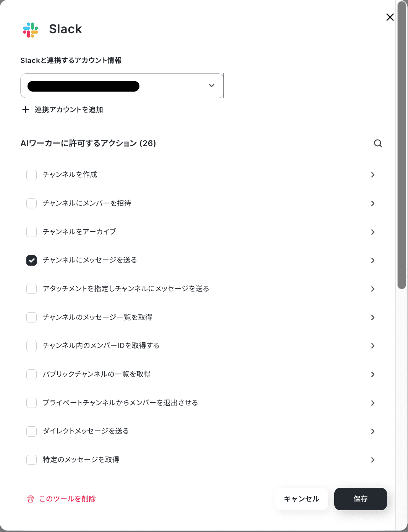The width and height of the screenshot is (408, 532).
Task: Enable the チャンネルを作成 checkbox
Action: (x=31, y=175)
